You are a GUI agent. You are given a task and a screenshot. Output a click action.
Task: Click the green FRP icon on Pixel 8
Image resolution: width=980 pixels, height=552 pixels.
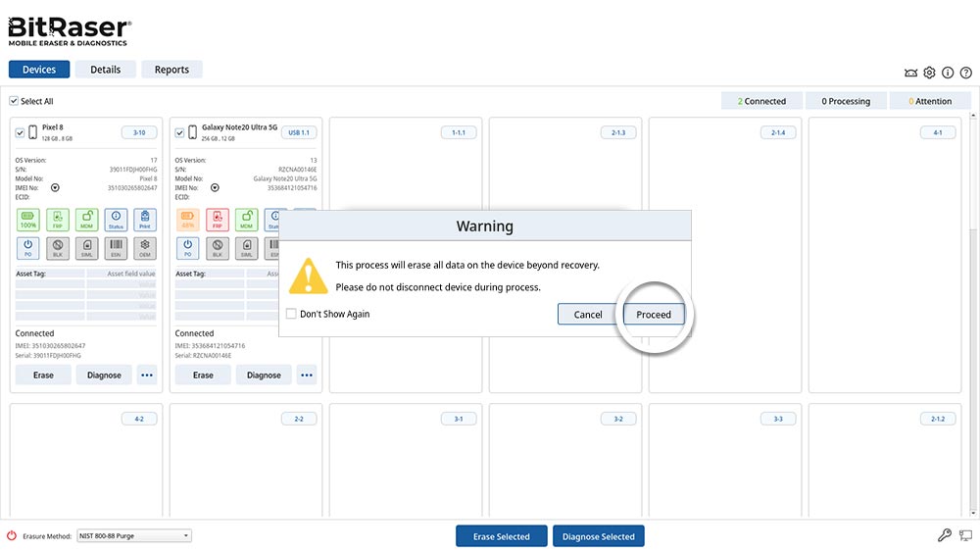(58, 220)
